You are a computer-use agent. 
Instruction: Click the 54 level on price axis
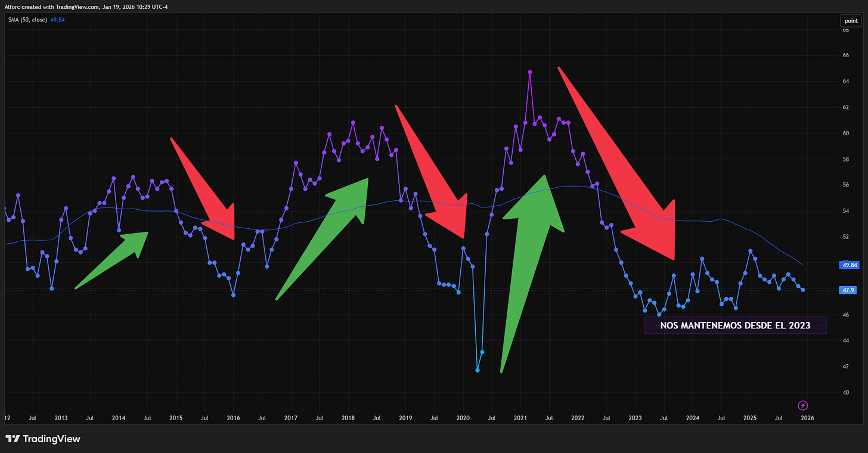845,211
